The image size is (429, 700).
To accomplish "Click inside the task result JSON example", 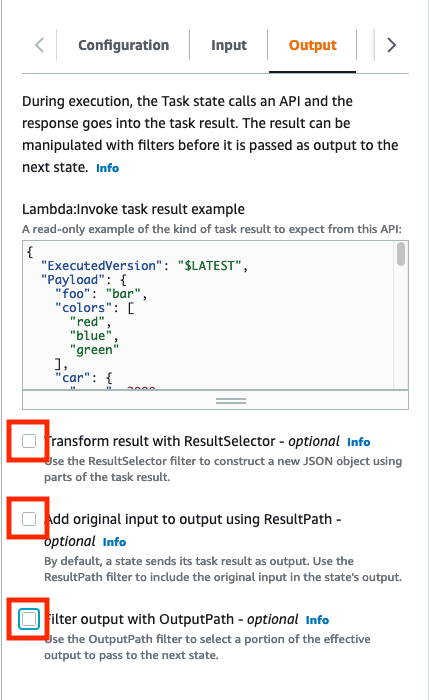I will (x=208, y=315).
